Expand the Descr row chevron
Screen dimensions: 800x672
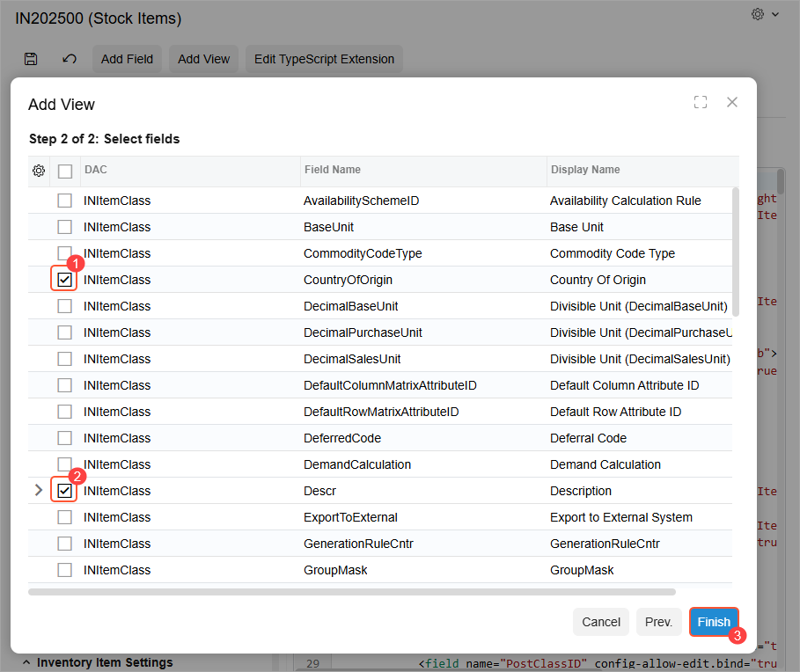38,491
